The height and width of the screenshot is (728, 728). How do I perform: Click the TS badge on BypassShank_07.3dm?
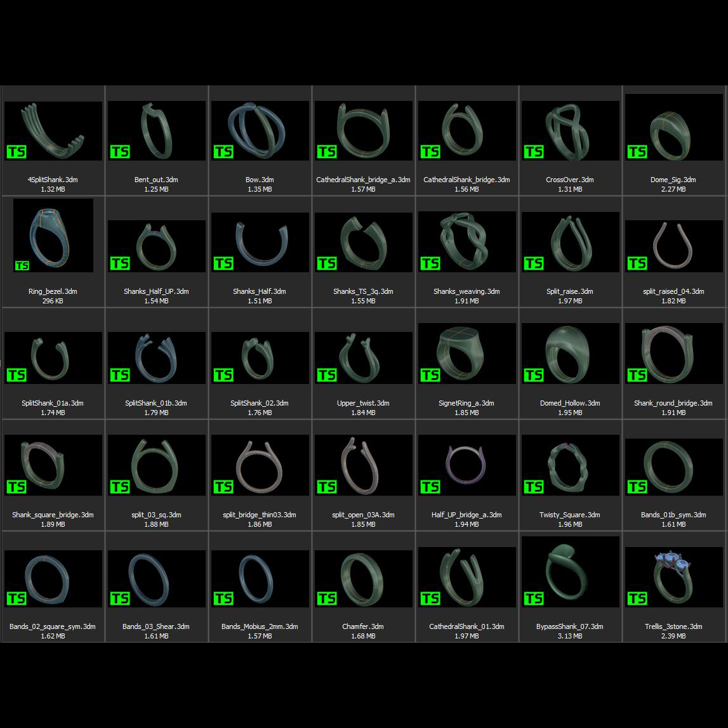tap(533, 599)
